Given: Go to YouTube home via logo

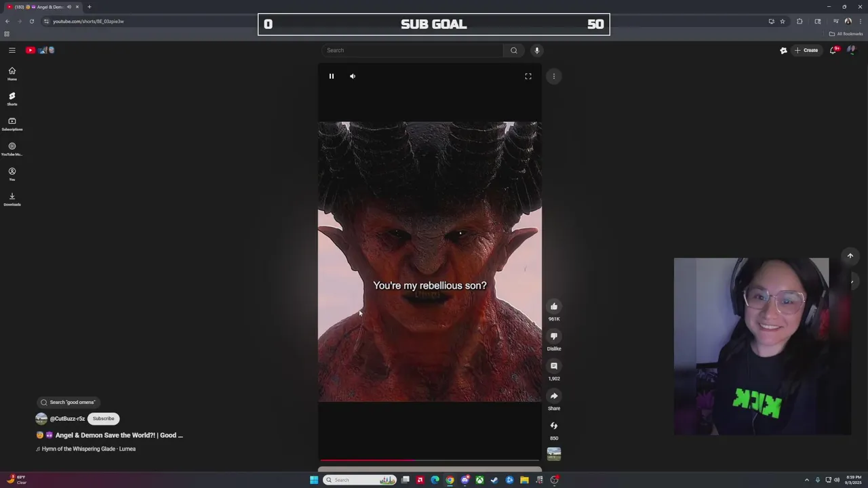Looking at the screenshot, I should 40,50.
